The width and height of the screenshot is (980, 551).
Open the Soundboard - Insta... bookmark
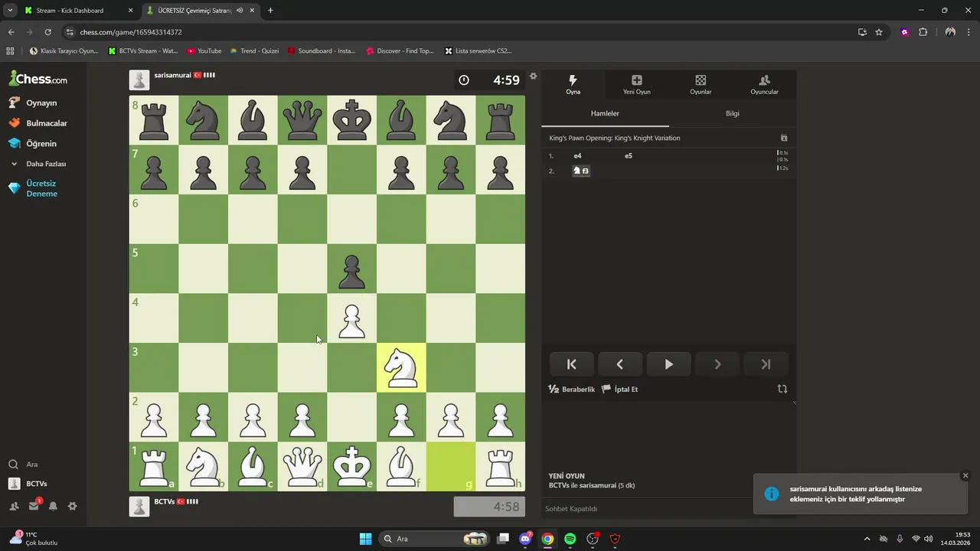click(x=322, y=51)
